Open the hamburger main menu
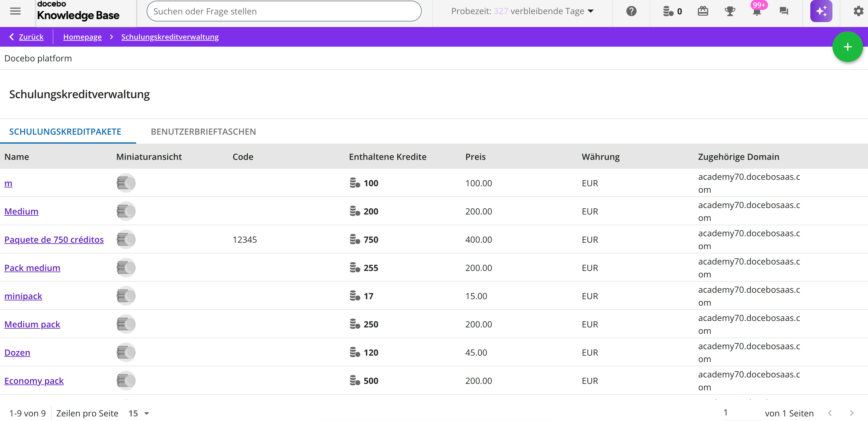The image size is (868, 421). click(x=15, y=11)
